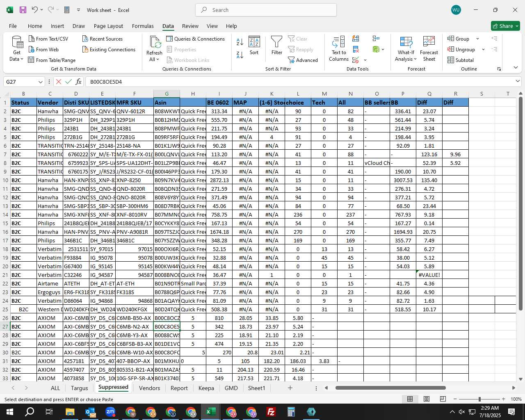Click zoom out minus button
The image size is (525, 420).
(455, 399)
